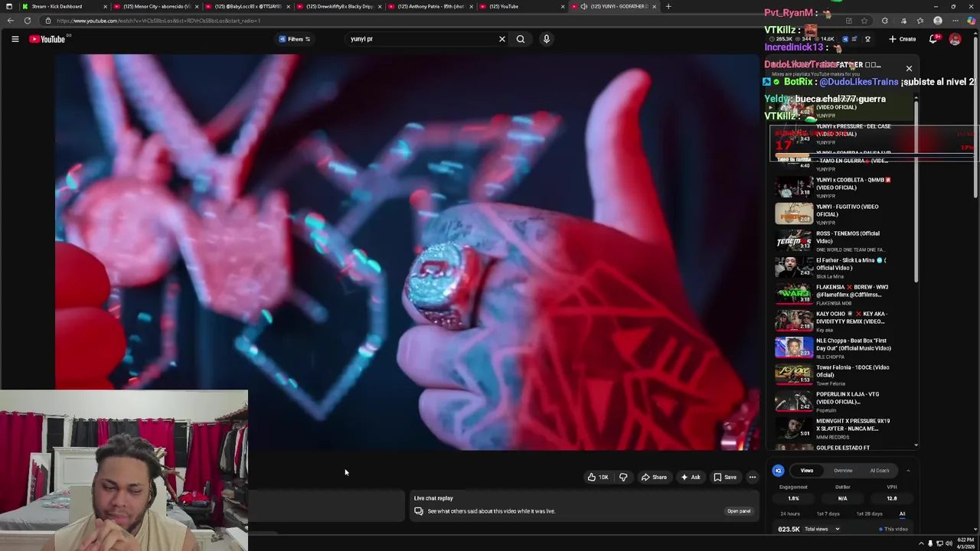
Task: Open browser profile avatar
Action: [938, 21]
